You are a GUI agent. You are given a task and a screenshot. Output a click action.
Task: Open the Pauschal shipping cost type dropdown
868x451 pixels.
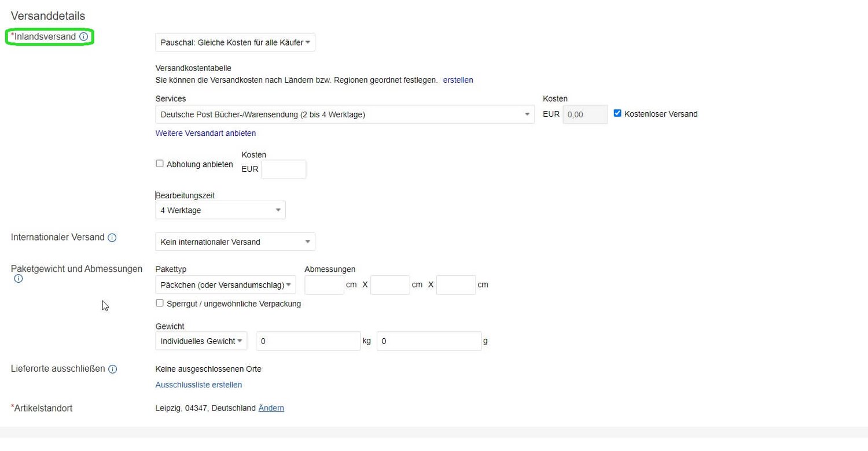(x=236, y=42)
